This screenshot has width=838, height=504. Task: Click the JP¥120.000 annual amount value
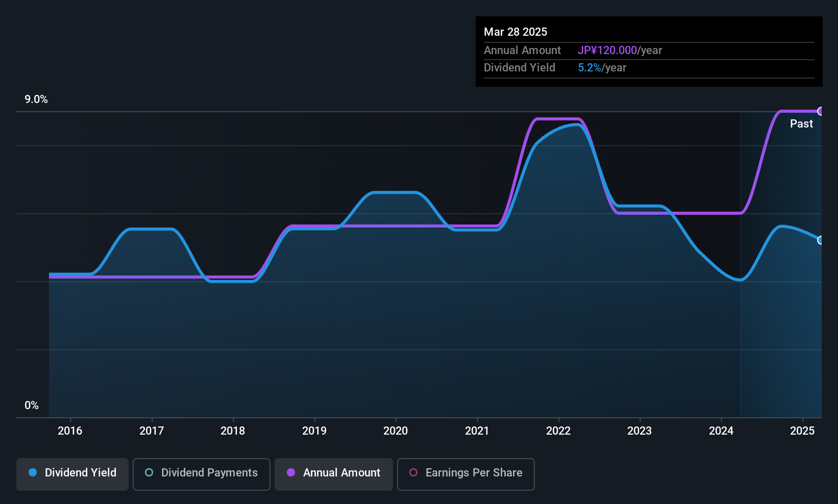click(x=607, y=51)
